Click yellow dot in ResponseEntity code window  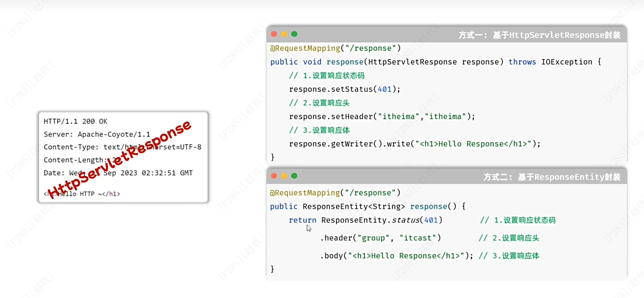click(x=284, y=176)
